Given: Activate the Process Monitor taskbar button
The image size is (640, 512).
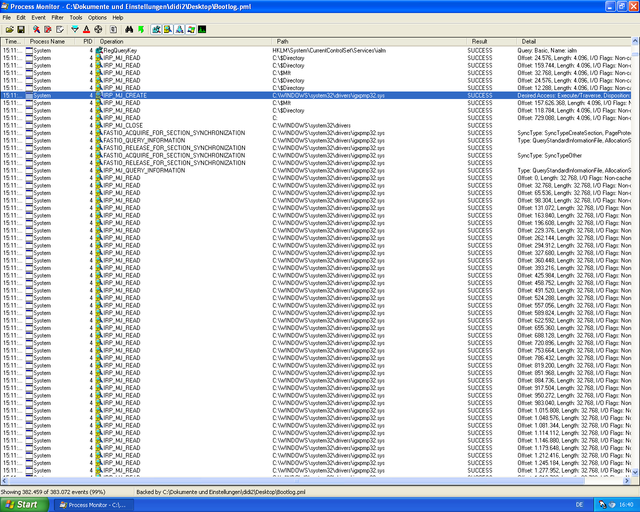Looking at the screenshot, I should click(x=93, y=505).
